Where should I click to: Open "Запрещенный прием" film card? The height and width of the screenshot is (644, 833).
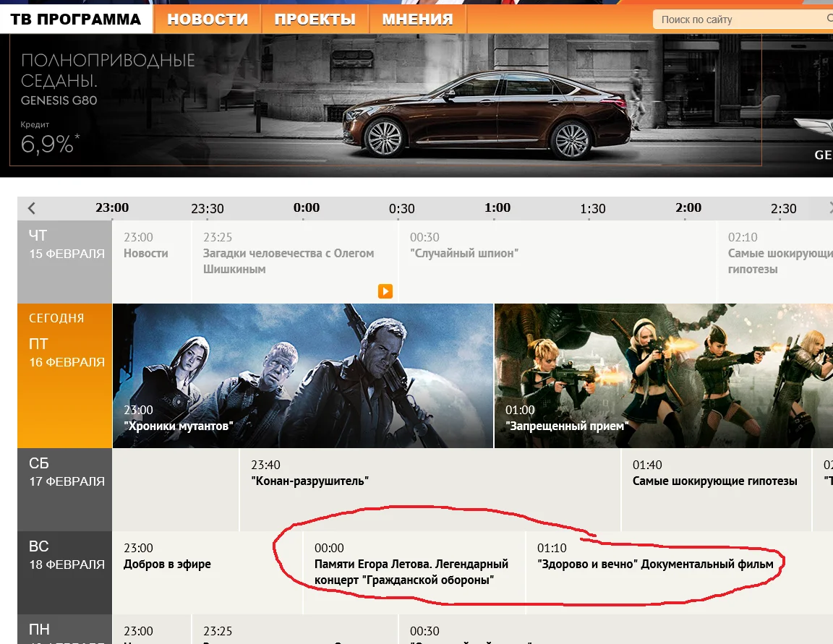pyautogui.click(x=664, y=376)
